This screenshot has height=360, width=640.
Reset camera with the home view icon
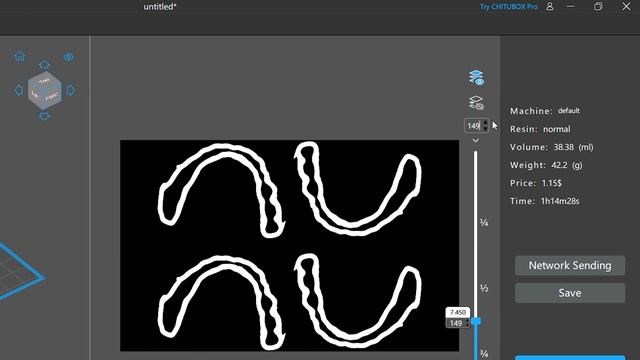pos(20,56)
